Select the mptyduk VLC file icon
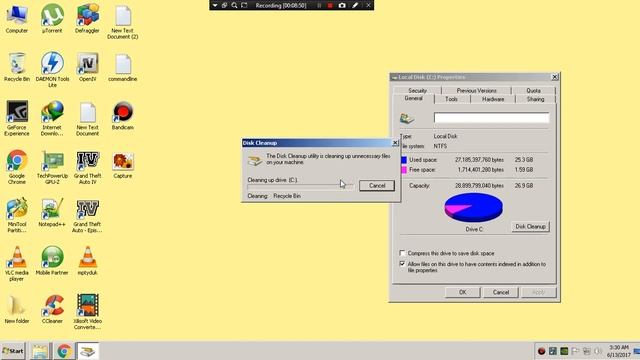The height and width of the screenshot is (360, 640). (87, 261)
